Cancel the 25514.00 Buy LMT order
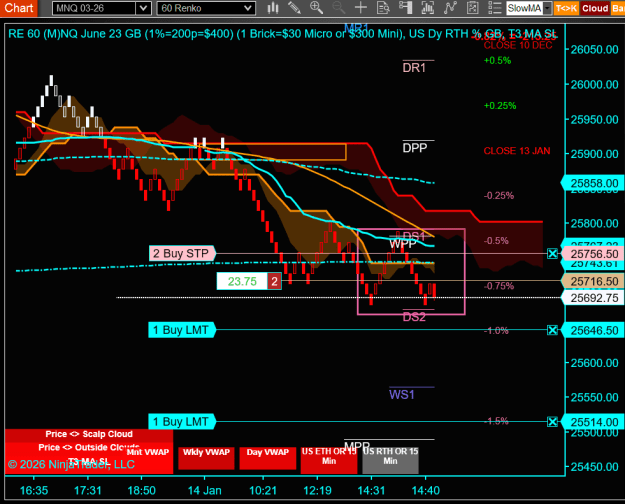The height and width of the screenshot is (504, 625). pos(552,422)
